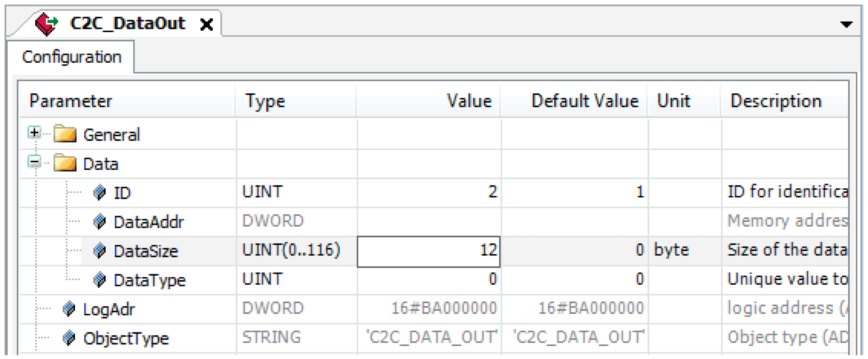Viewport: 868px width, 359px height.
Task: Click the DataSize parameter diamond icon
Action: pos(99,251)
